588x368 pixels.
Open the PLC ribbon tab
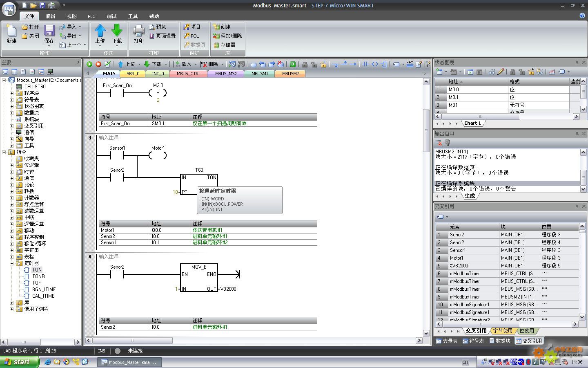[91, 16]
